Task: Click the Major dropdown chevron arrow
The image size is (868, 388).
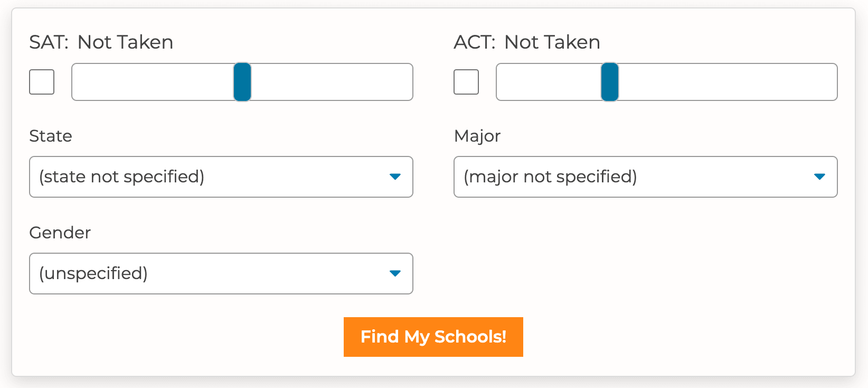Action: point(819,177)
